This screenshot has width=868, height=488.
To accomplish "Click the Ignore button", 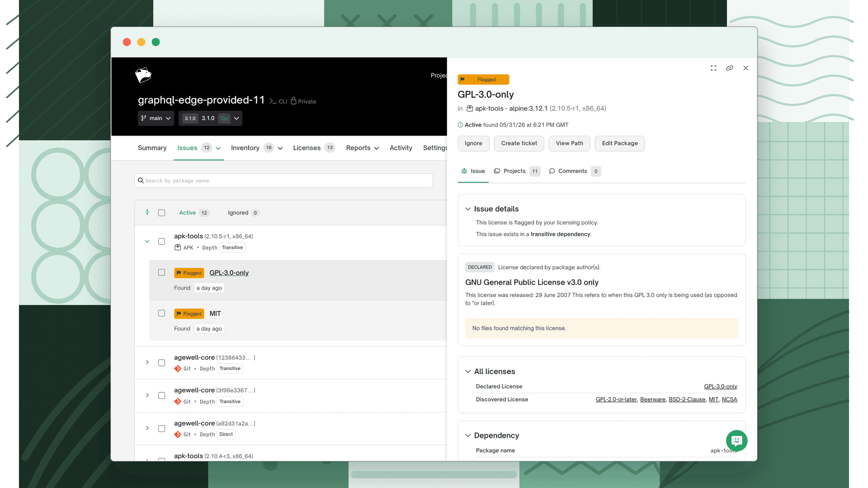I will coord(473,143).
